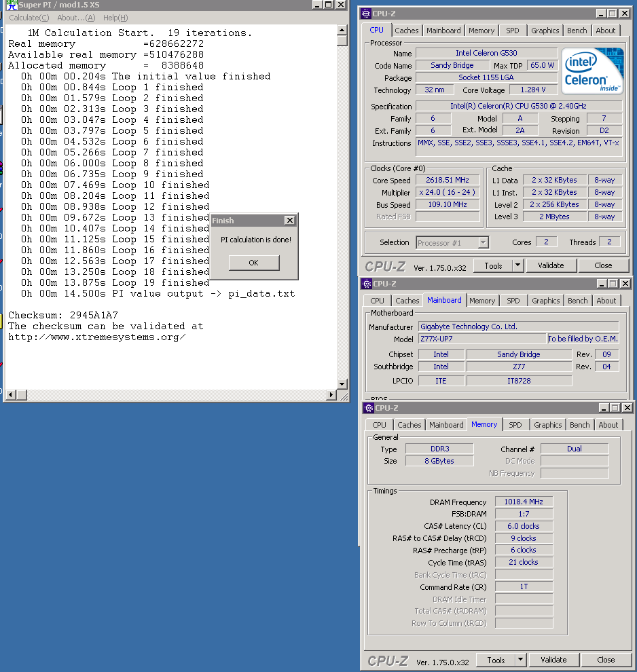Select SPD tab in Mainboard CPU-Z window
The height and width of the screenshot is (672, 637).
click(x=513, y=301)
